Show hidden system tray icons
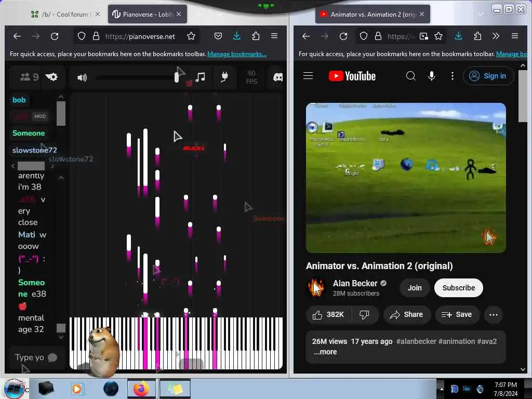 tap(442, 389)
